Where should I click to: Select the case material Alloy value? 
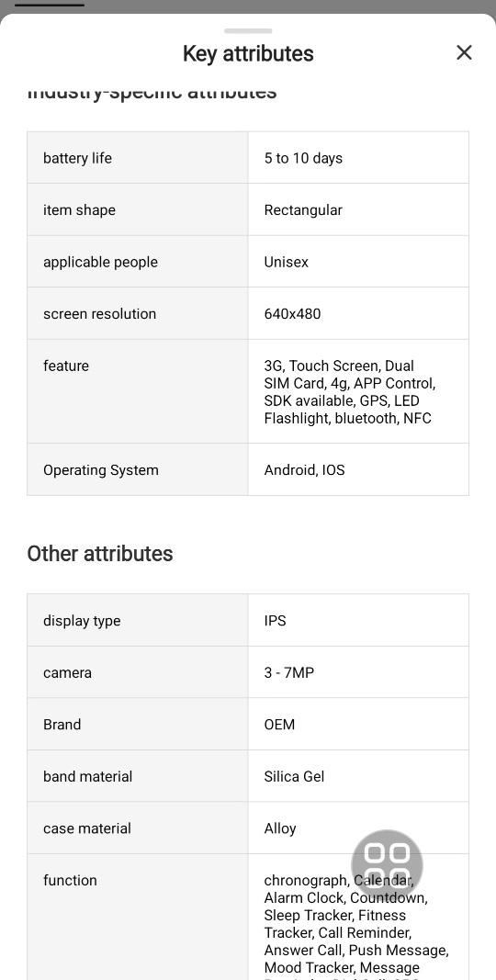point(280,828)
